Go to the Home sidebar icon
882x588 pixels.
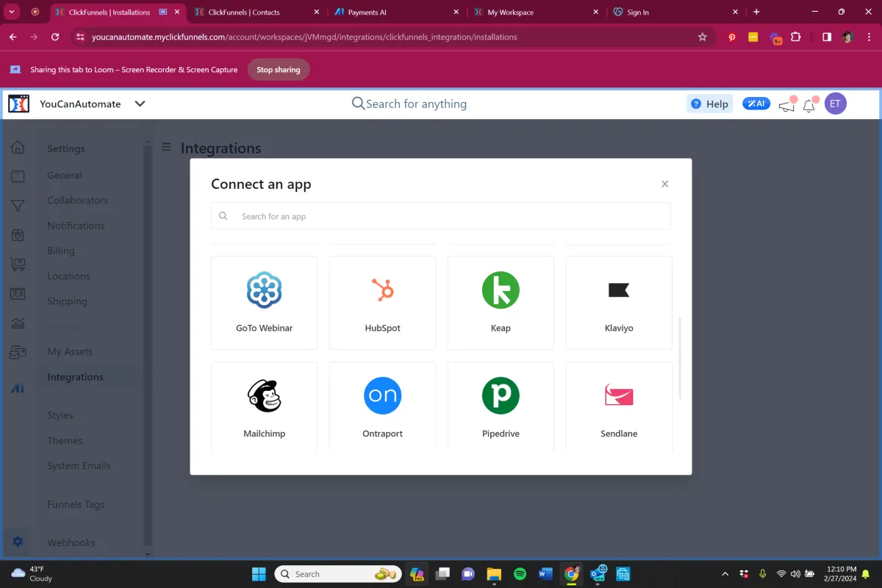pos(18,148)
